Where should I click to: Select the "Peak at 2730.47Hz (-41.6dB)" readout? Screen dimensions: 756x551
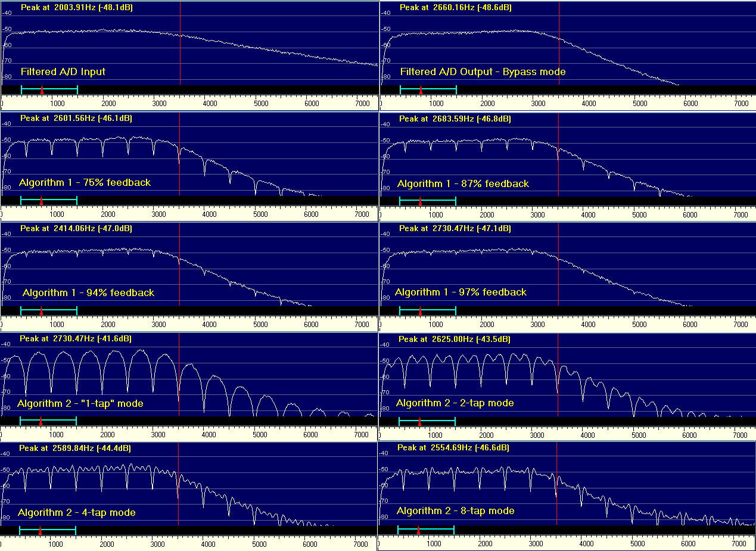point(76,339)
